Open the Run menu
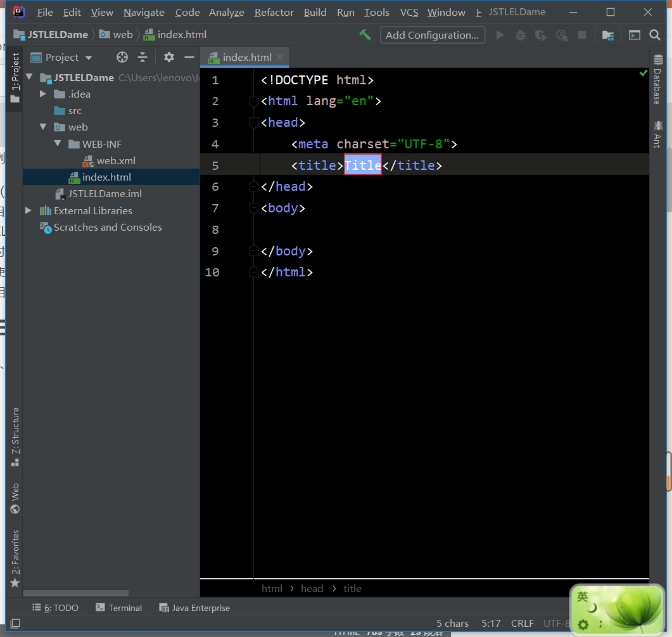 [x=345, y=13]
